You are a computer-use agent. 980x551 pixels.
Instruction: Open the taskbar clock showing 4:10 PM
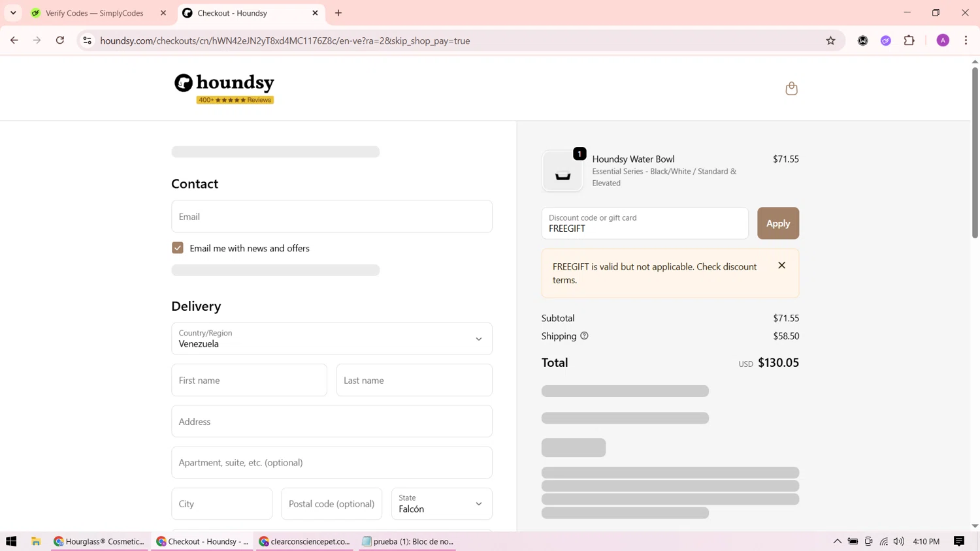pyautogui.click(x=926, y=541)
